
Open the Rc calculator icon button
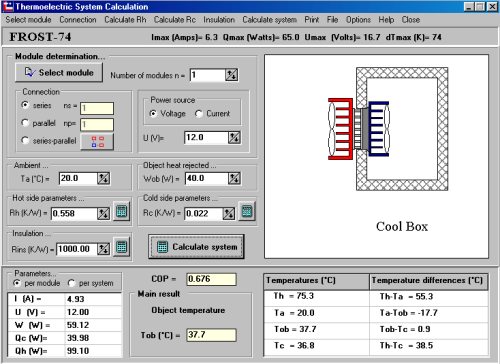coord(247,211)
